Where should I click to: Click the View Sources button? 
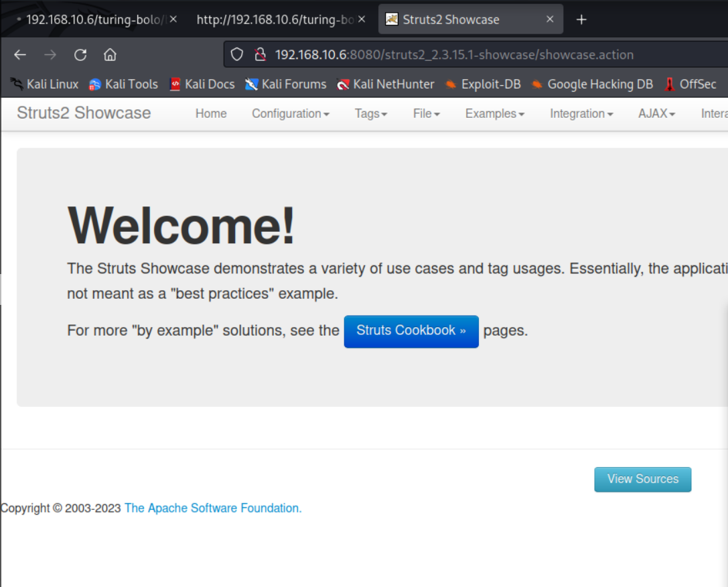click(x=642, y=479)
